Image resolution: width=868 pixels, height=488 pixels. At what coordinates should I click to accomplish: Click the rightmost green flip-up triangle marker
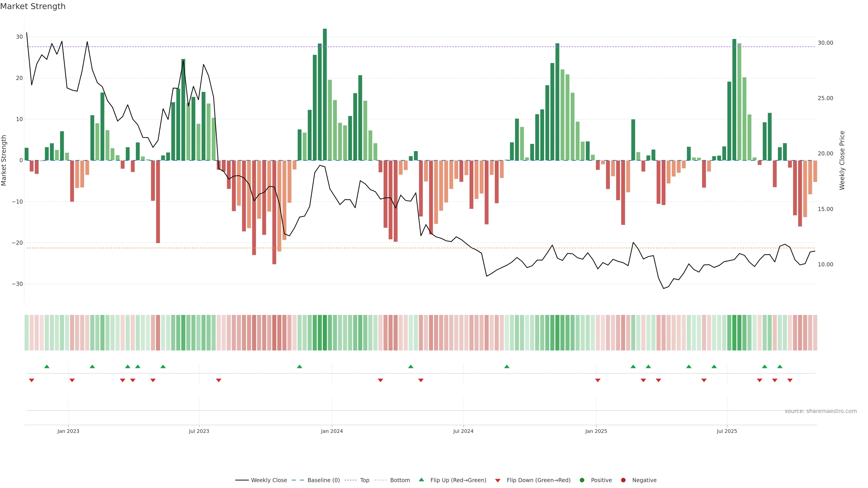click(x=780, y=366)
